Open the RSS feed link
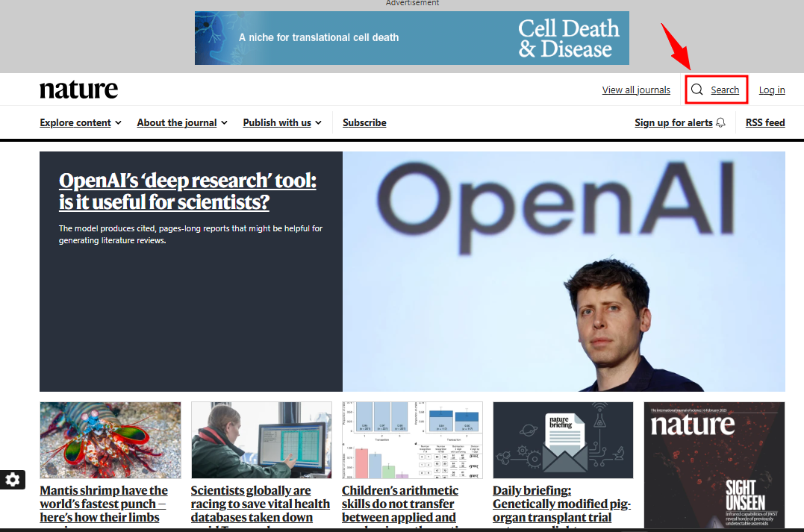This screenshot has height=532, width=804. pyautogui.click(x=764, y=122)
